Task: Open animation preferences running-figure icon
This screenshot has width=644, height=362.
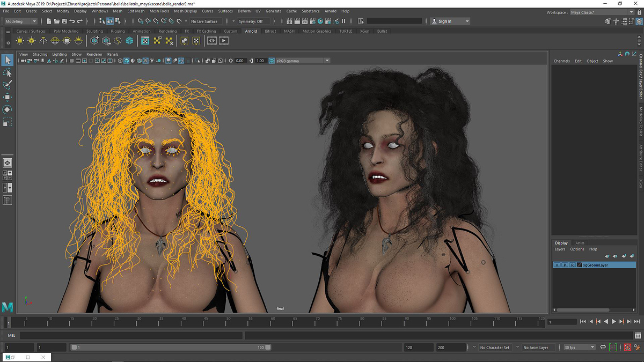Action: tap(637, 348)
